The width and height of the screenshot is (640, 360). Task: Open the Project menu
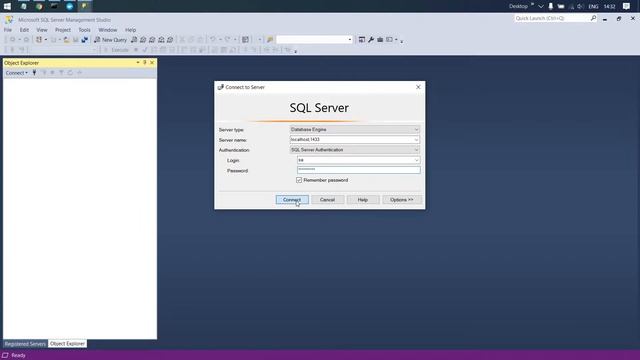click(x=63, y=30)
